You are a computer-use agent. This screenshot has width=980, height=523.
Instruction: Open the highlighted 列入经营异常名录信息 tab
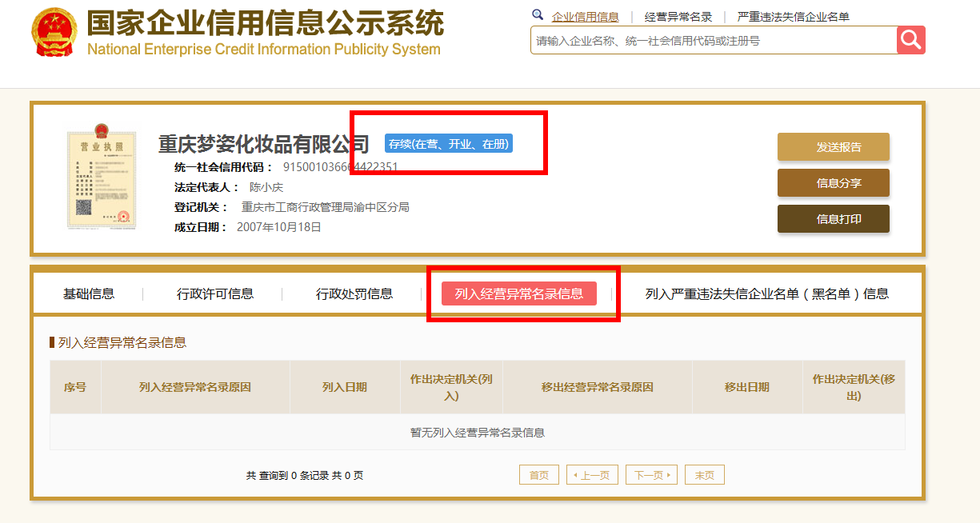[522, 293]
